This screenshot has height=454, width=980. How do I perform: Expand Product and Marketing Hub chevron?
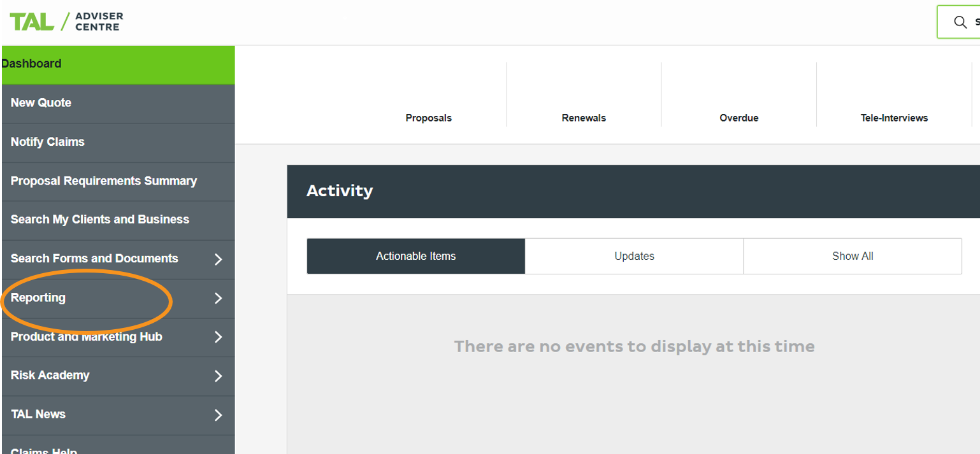pyautogui.click(x=218, y=337)
